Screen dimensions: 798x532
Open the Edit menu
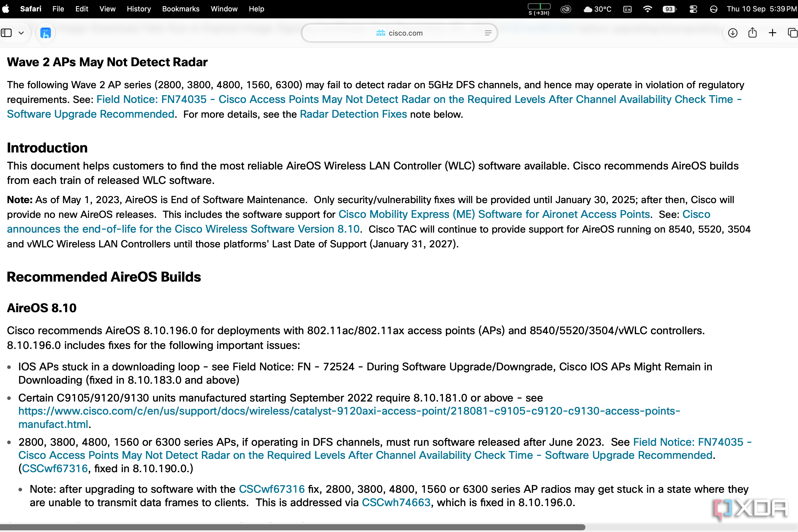82,9
